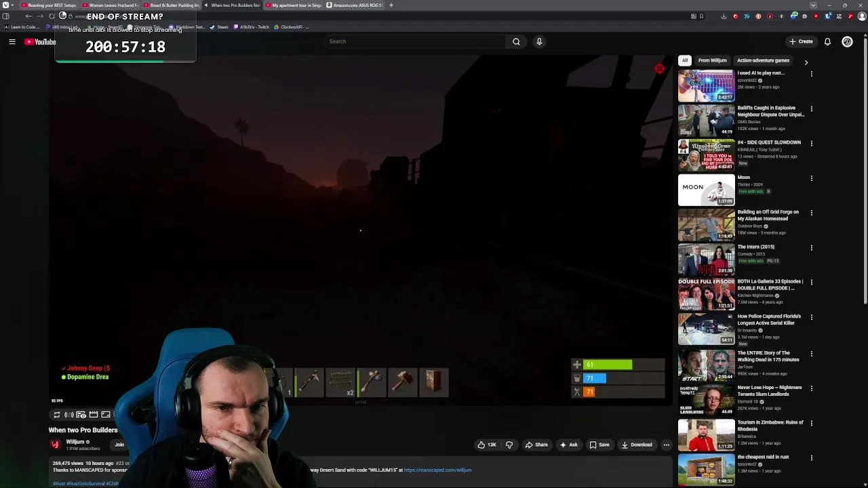This screenshot has width=868, height=488.
Task: Select the arrows x2 hotbar slot
Action: [x=340, y=382]
